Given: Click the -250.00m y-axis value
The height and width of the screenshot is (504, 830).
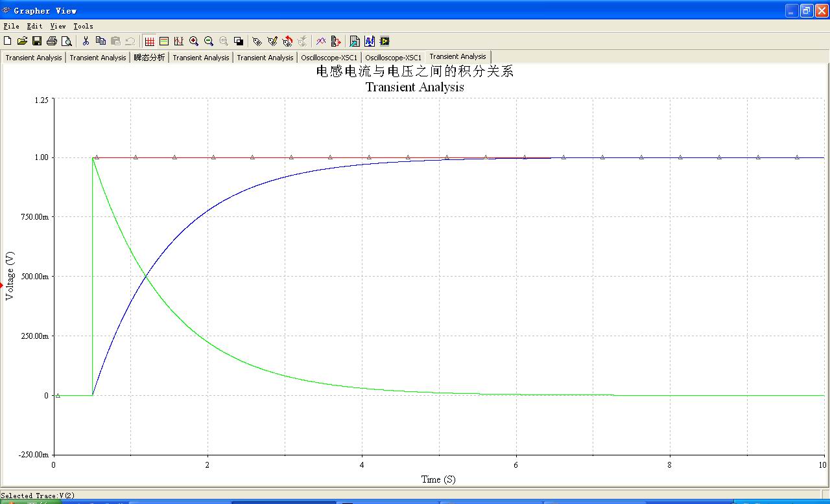Looking at the screenshot, I should [x=34, y=455].
